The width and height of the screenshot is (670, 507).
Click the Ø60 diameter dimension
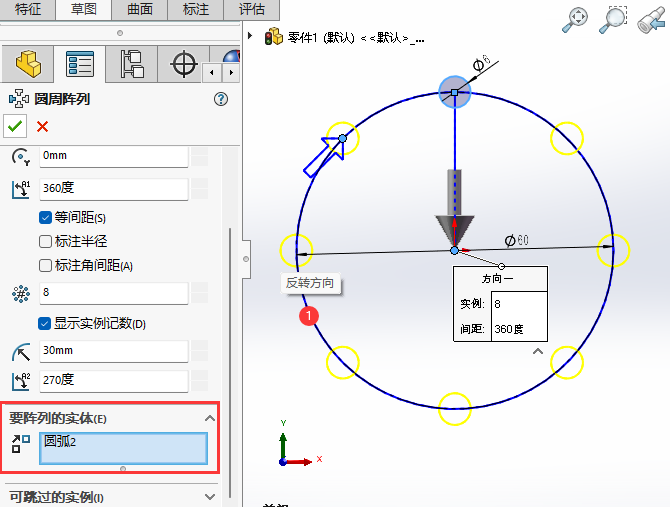pyautogui.click(x=517, y=240)
